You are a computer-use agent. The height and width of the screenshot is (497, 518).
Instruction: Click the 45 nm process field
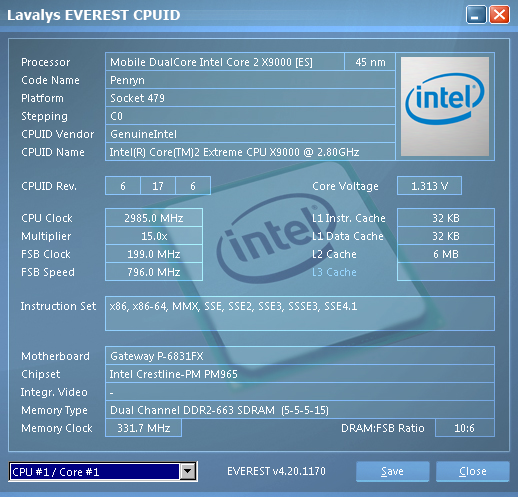[370, 62]
